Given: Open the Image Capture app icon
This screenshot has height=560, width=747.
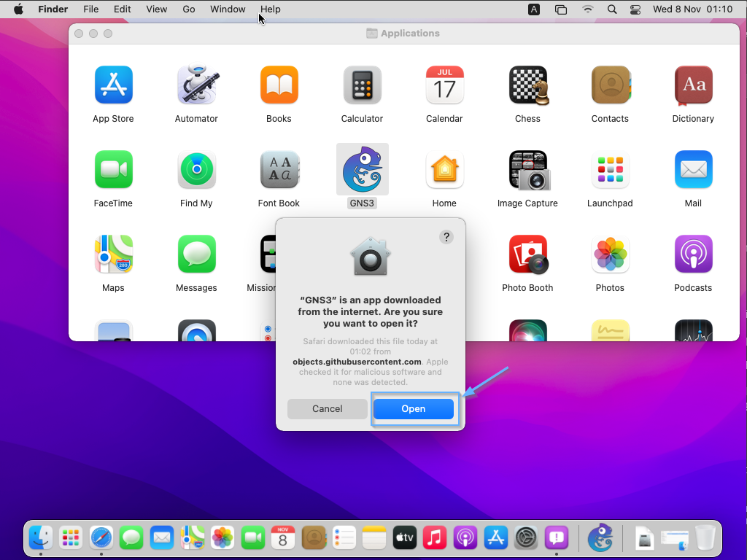Looking at the screenshot, I should (x=527, y=170).
